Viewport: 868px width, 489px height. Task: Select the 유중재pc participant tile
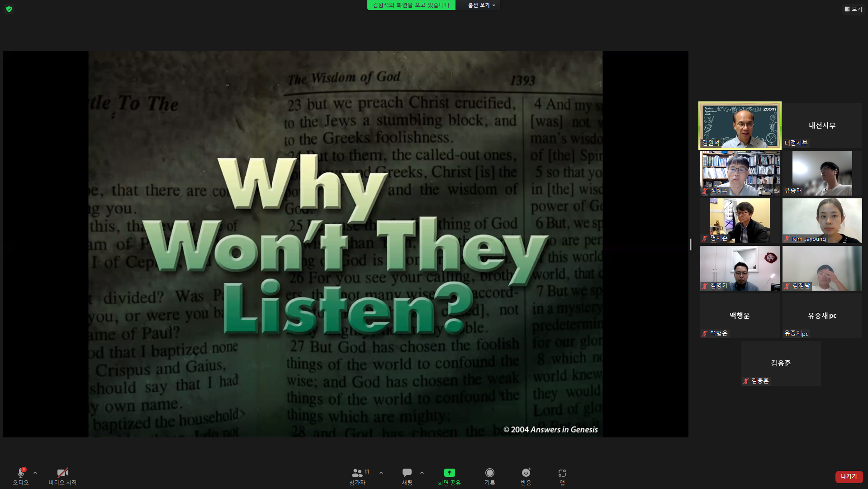click(x=822, y=316)
